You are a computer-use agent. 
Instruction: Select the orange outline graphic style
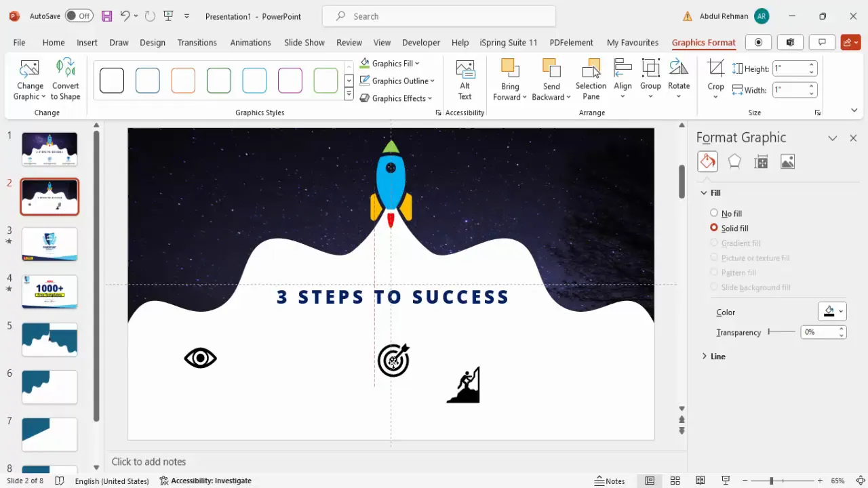tap(183, 81)
